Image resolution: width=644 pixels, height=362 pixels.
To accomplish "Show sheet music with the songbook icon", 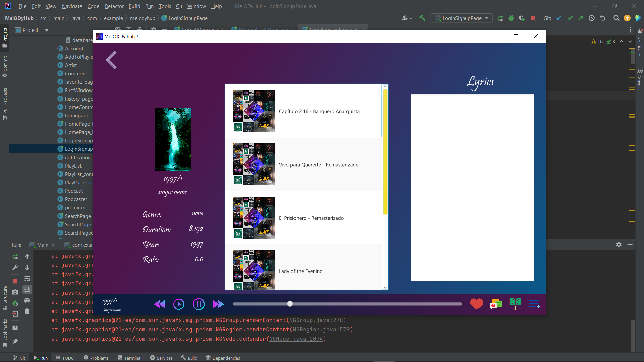I will pos(515,303).
